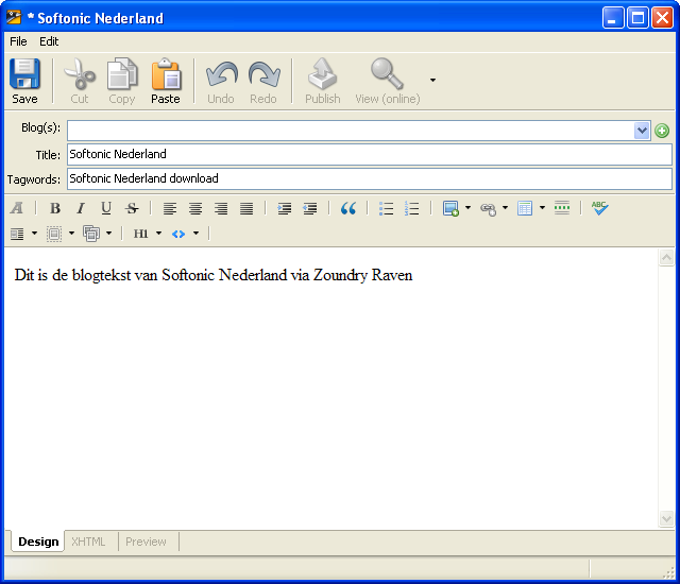Expand the H1 heading dropdown arrow
The height and width of the screenshot is (584, 680).
click(x=159, y=233)
